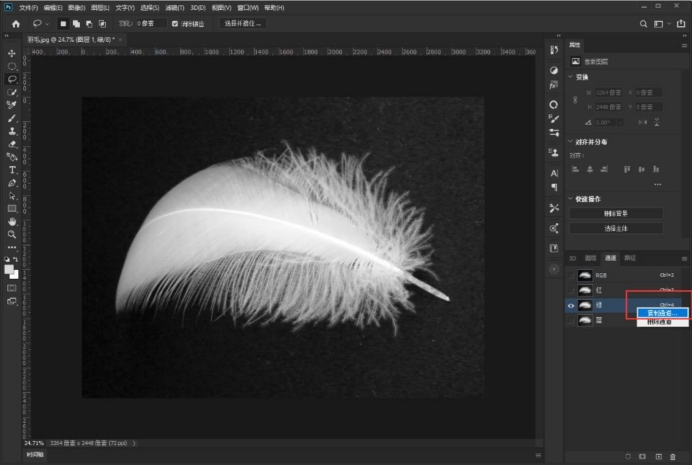Load channel as selection icon

pos(628,457)
